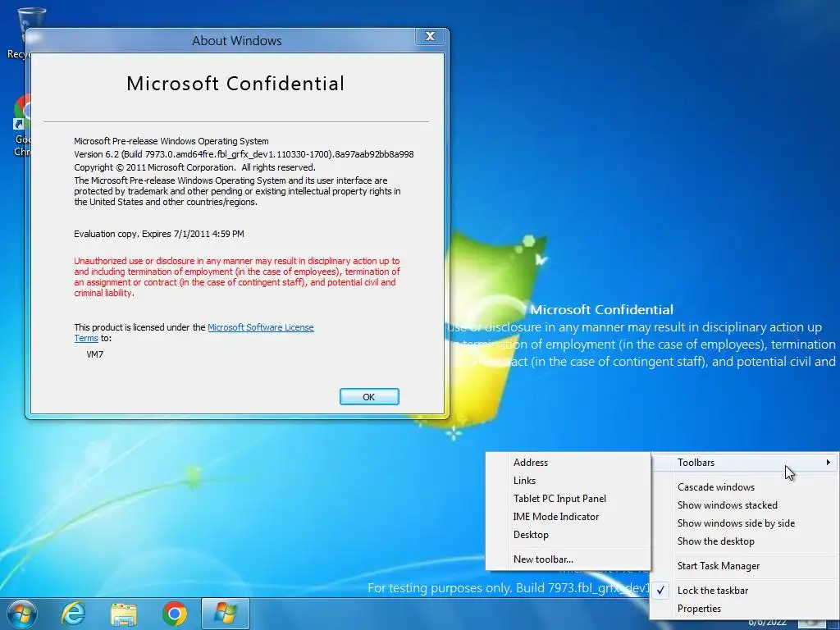
Task: Enable the Address toolbar
Action: pyautogui.click(x=568, y=463)
